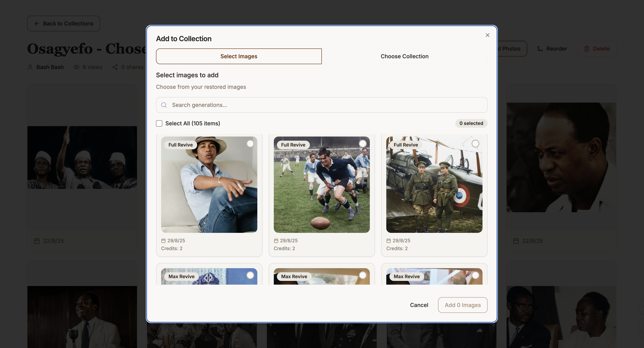Check the Select All 105 items checkbox
The image size is (644, 348).
pyautogui.click(x=159, y=123)
